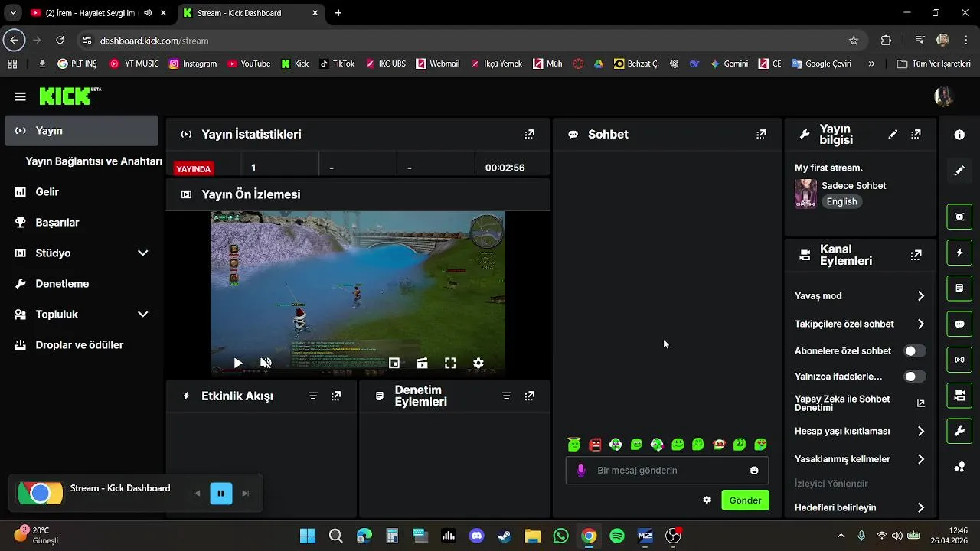Viewport: 980px width, 551px height.
Task: Open Yasaklanmış kelimeler options
Action: click(861, 459)
